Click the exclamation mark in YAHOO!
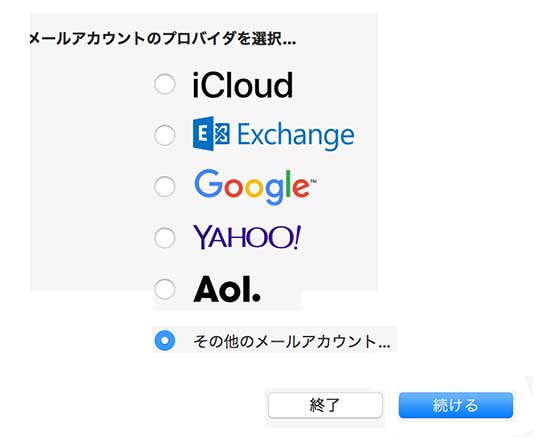Viewport: 540px width, 445px height. click(x=296, y=237)
